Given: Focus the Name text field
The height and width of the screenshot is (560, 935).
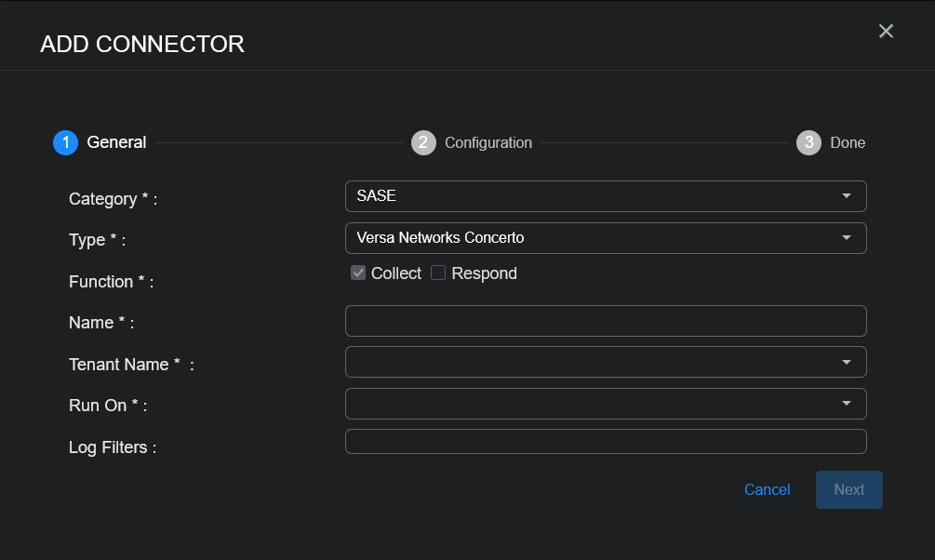Looking at the screenshot, I should (x=605, y=321).
